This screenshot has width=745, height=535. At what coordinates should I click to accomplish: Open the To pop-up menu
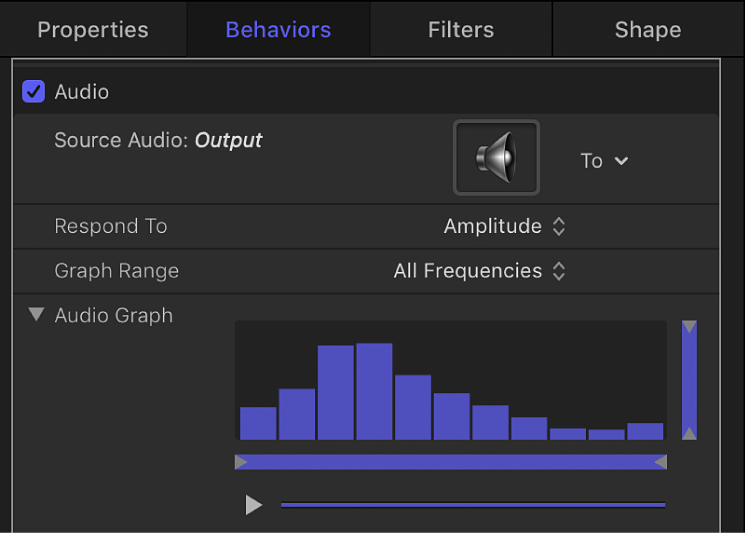coord(604,161)
